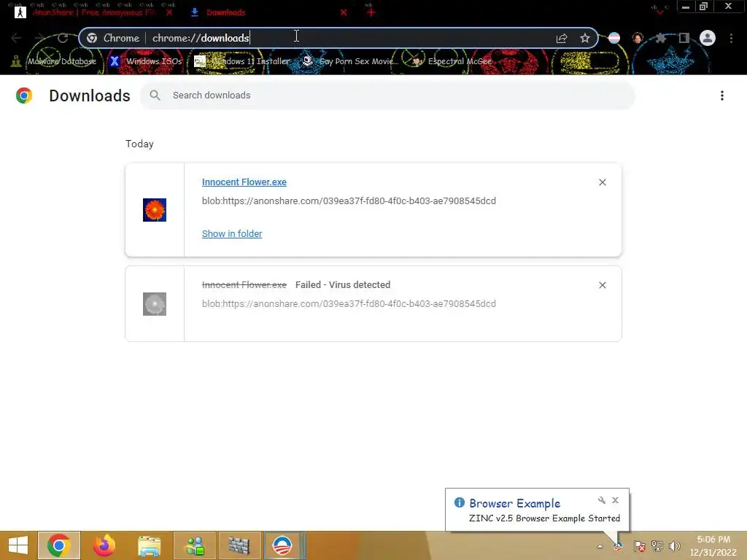This screenshot has height=560, width=747.
Task: Close the AnonShare tab
Action: [169, 12]
